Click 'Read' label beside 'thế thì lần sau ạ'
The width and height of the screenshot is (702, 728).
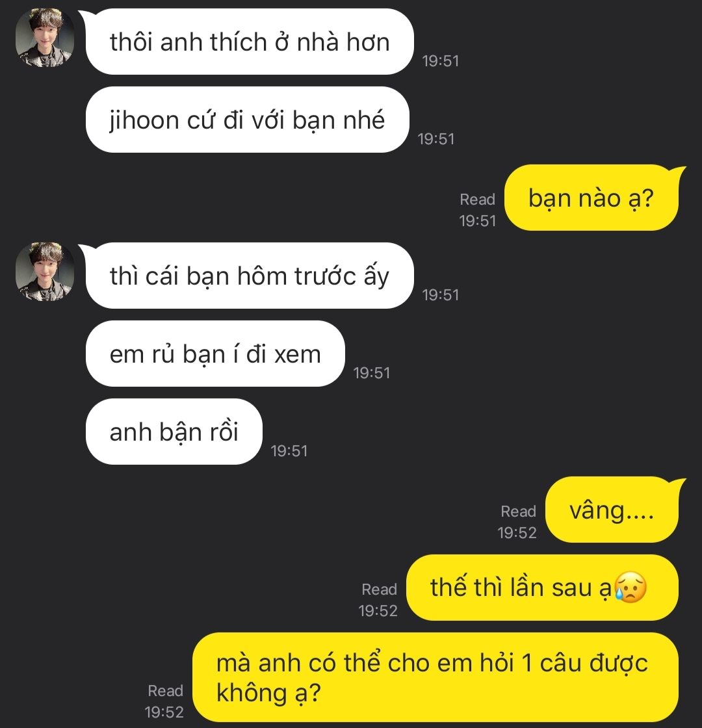pyautogui.click(x=379, y=589)
